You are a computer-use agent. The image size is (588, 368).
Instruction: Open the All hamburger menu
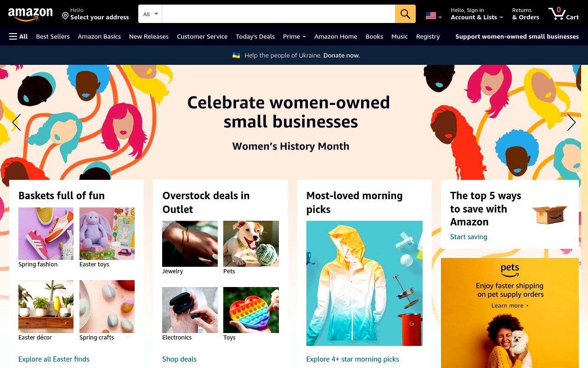click(x=18, y=36)
